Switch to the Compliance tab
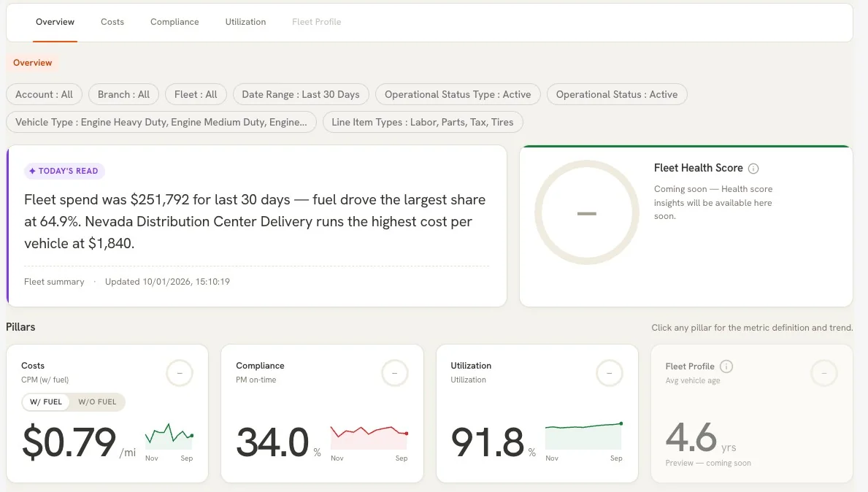 pos(174,22)
